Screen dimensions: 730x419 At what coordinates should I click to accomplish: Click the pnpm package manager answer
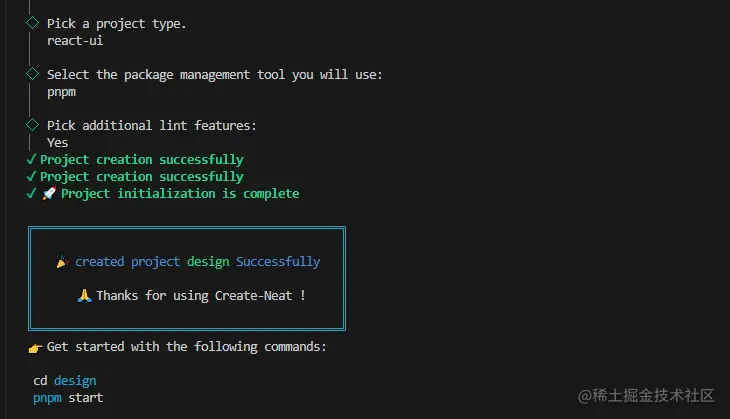61,92
